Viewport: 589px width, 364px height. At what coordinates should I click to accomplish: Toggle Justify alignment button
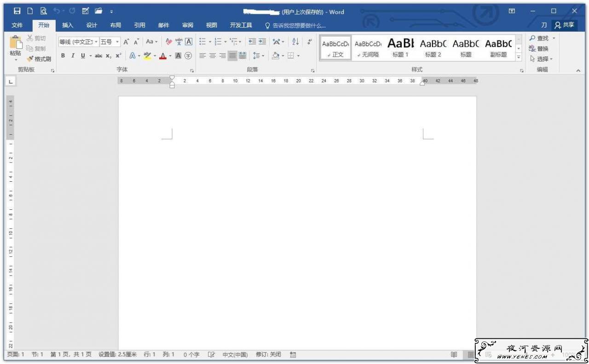coord(232,56)
